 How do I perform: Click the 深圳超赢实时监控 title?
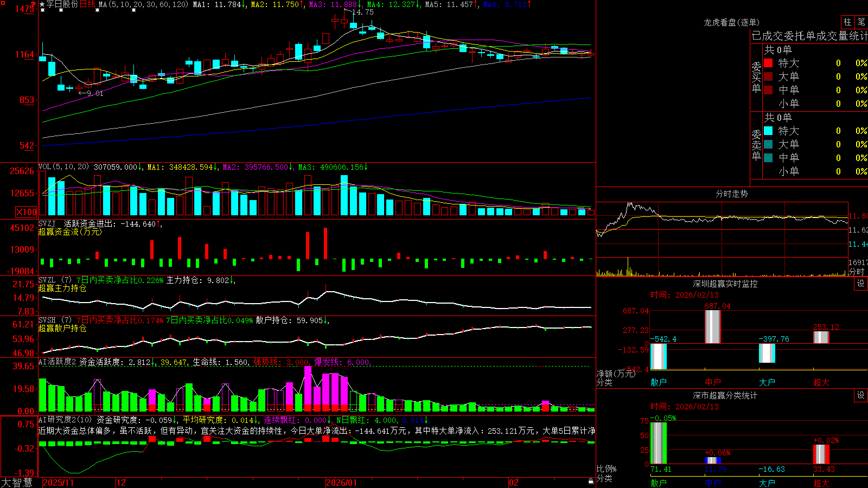(725, 284)
